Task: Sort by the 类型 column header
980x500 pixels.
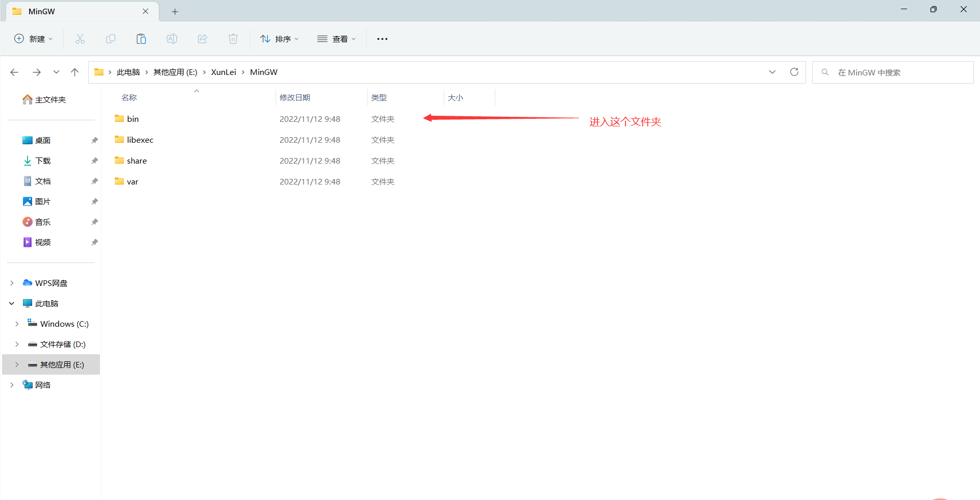Action: point(379,97)
